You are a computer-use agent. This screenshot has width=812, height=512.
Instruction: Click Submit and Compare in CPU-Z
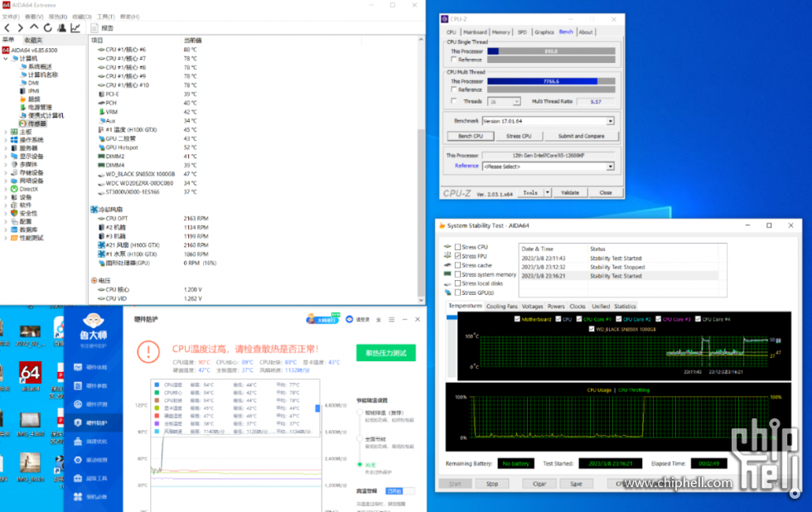[x=581, y=136]
